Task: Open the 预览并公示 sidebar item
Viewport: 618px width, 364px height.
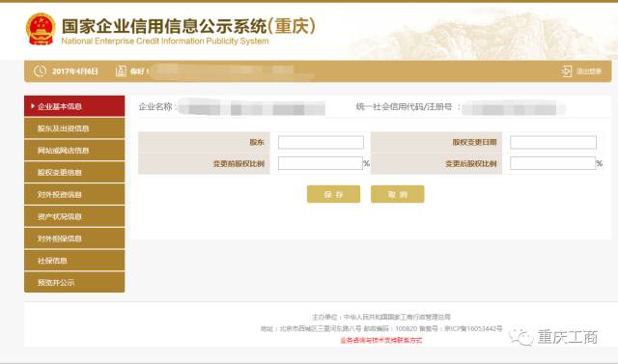Action: pyautogui.click(x=74, y=282)
